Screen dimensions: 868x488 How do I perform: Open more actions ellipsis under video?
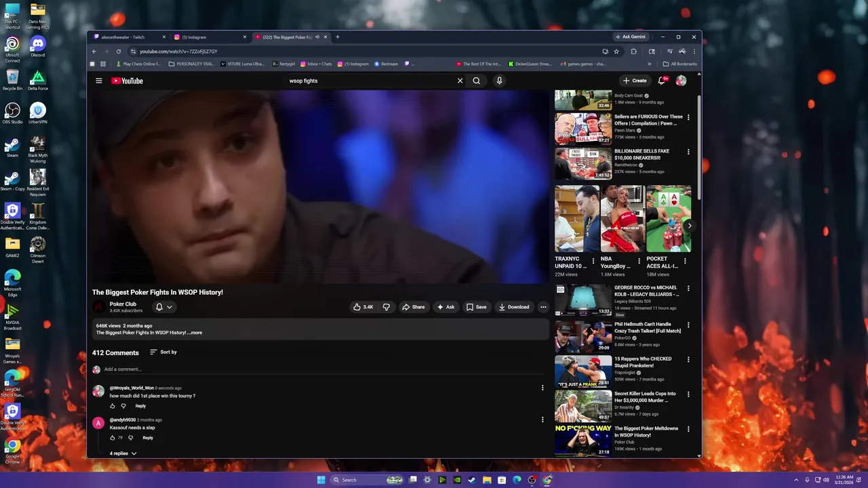coord(543,307)
